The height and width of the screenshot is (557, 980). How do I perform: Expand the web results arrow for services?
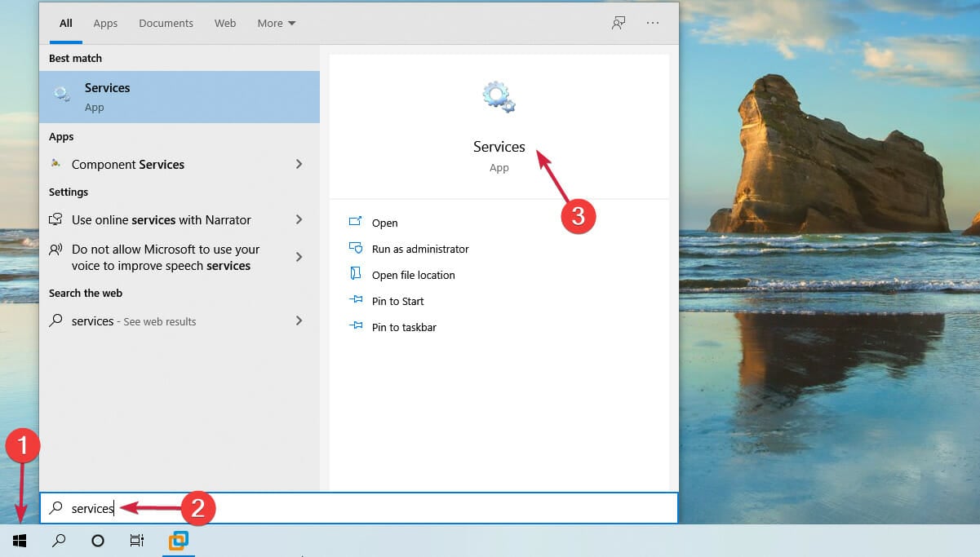[x=299, y=320]
